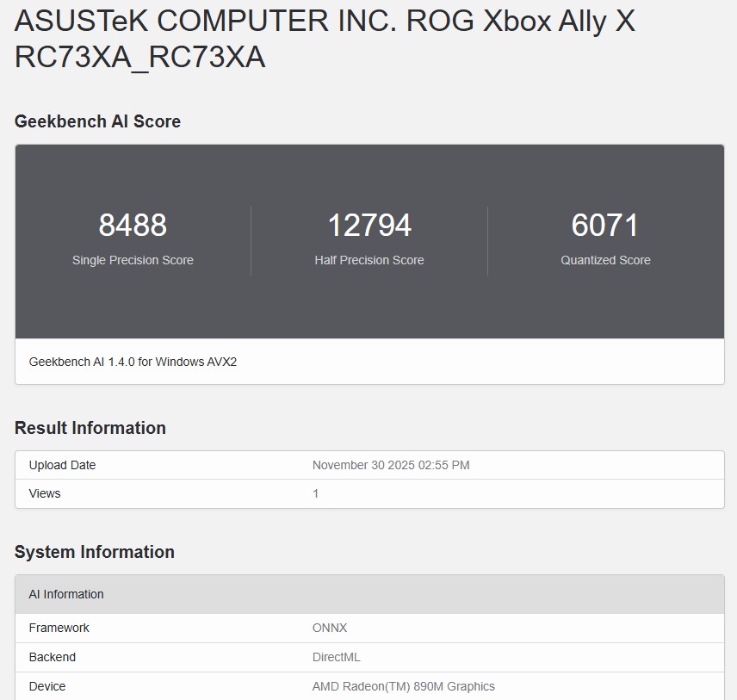Click the ONNX framework value

pos(330,628)
